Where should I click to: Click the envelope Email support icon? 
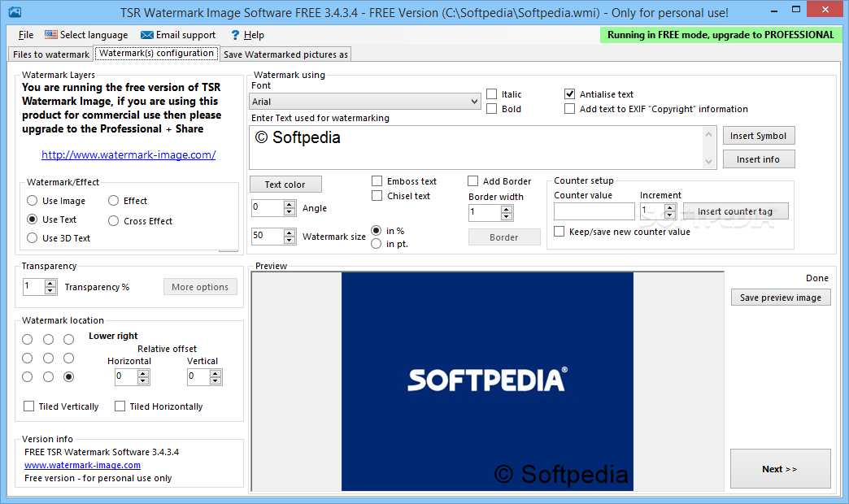(x=146, y=35)
